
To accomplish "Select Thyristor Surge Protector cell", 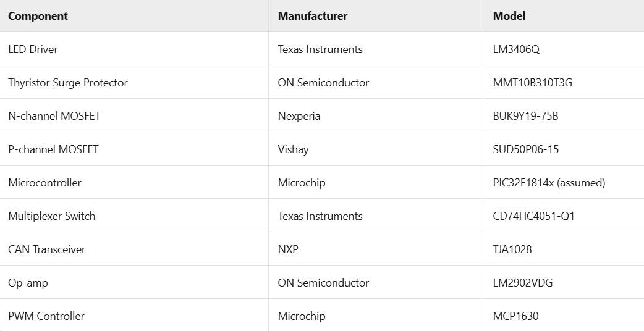I will (68, 83).
